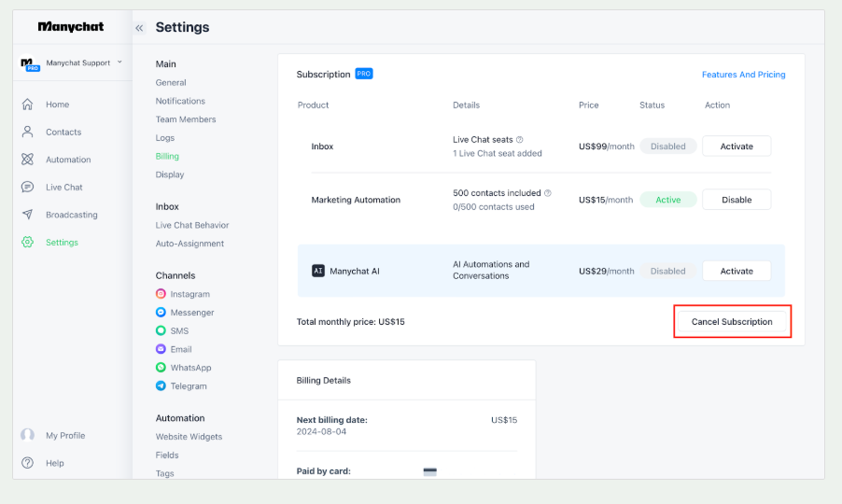Image resolution: width=842 pixels, height=504 pixels.
Task: Open the Auto-Assignment settings page
Action: tap(189, 244)
